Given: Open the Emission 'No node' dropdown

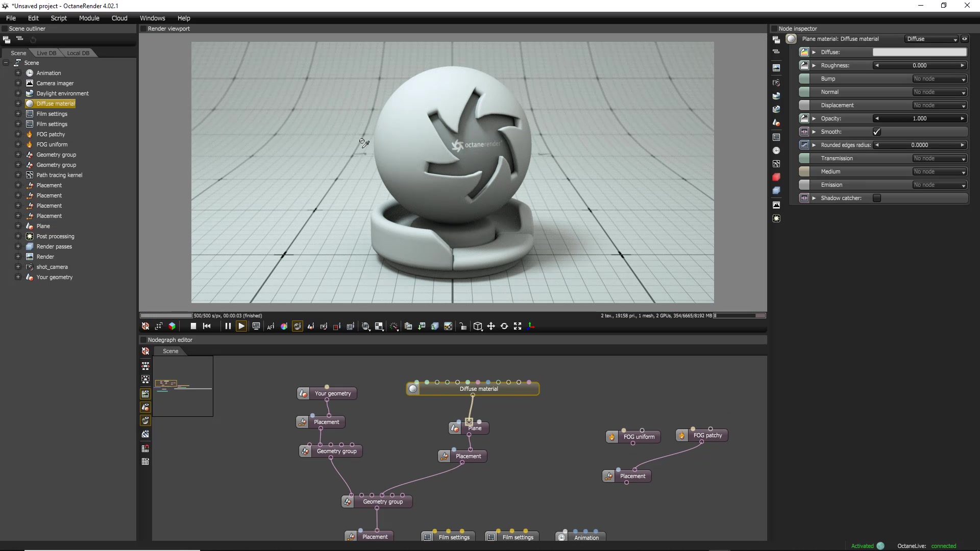Looking at the screenshot, I should tap(940, 185).
